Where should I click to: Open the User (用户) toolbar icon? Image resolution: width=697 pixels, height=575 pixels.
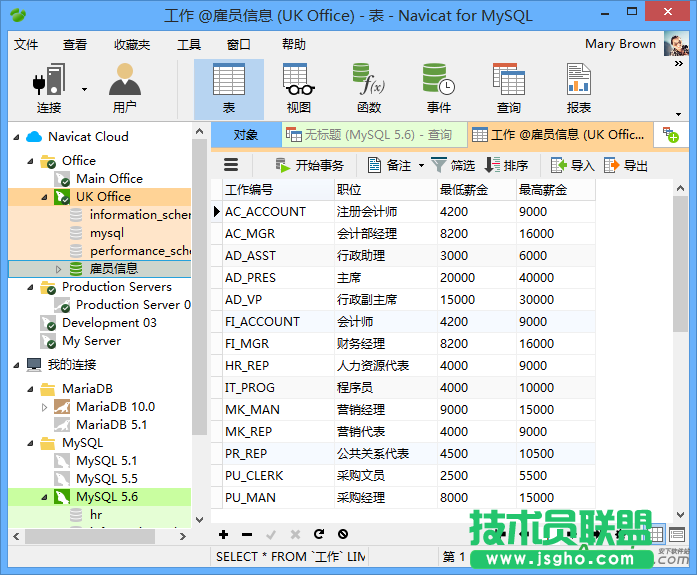tap(124, 89)
